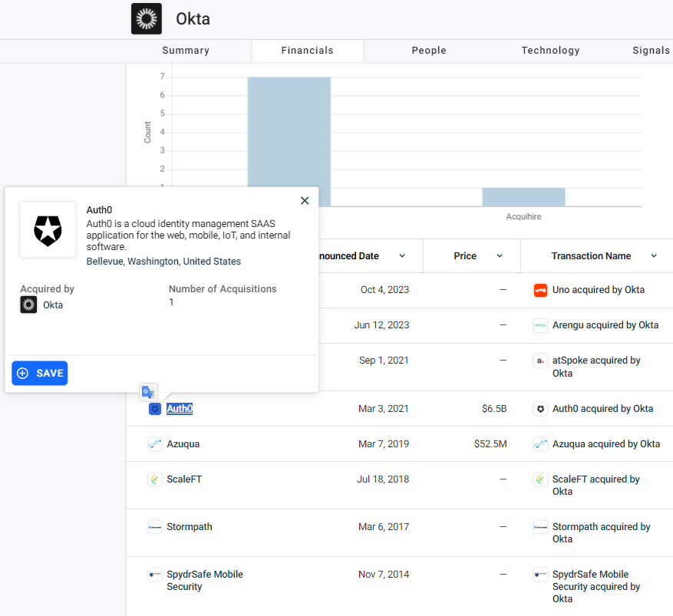Open Uno acquired by Okta transaction
The image size is (673, 616).
[599, 290]
